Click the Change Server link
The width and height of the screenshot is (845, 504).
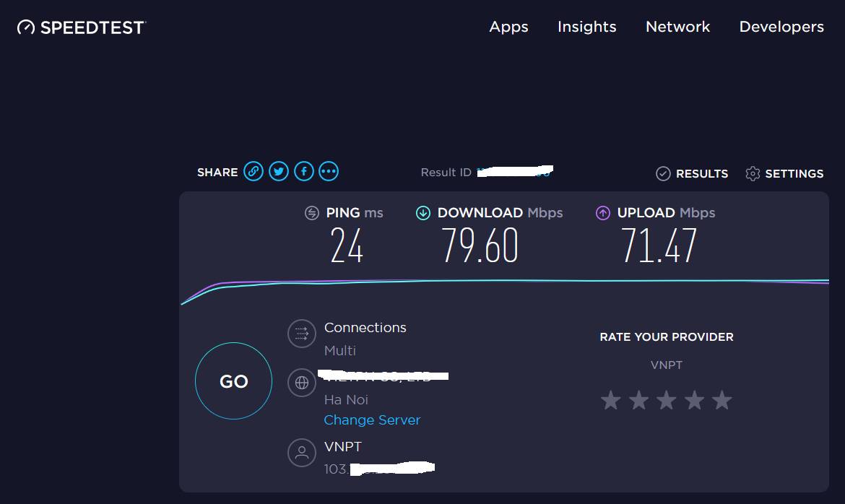tap(372, 420)
